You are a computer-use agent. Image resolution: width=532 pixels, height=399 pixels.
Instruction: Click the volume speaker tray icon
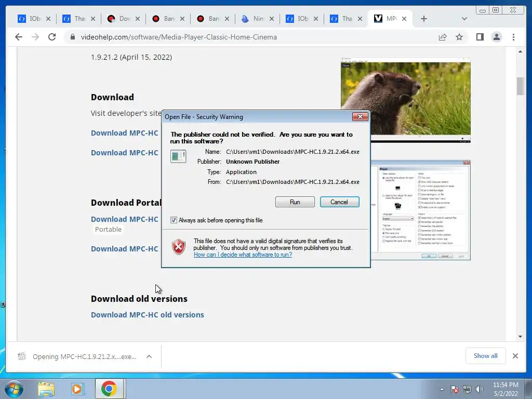click(x=480, y=389)
